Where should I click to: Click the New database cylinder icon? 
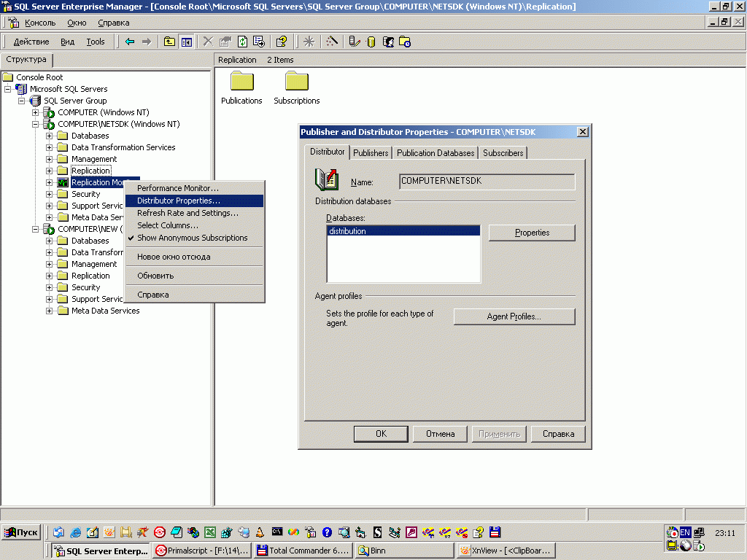coord(371,42)
